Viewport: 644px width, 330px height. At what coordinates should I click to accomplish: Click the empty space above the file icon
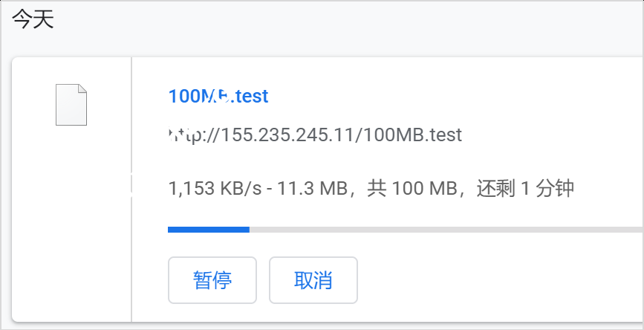pyautogui.click(x=71, y=70)
